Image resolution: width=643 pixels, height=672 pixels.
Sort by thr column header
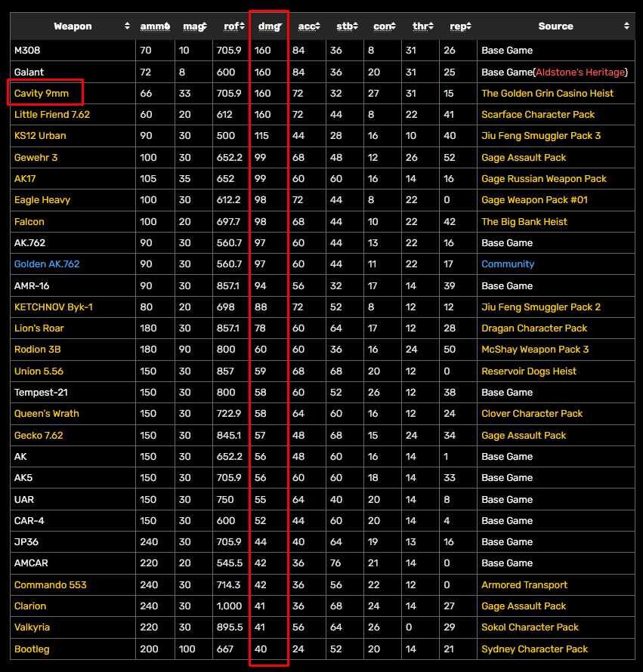point(420,26)
